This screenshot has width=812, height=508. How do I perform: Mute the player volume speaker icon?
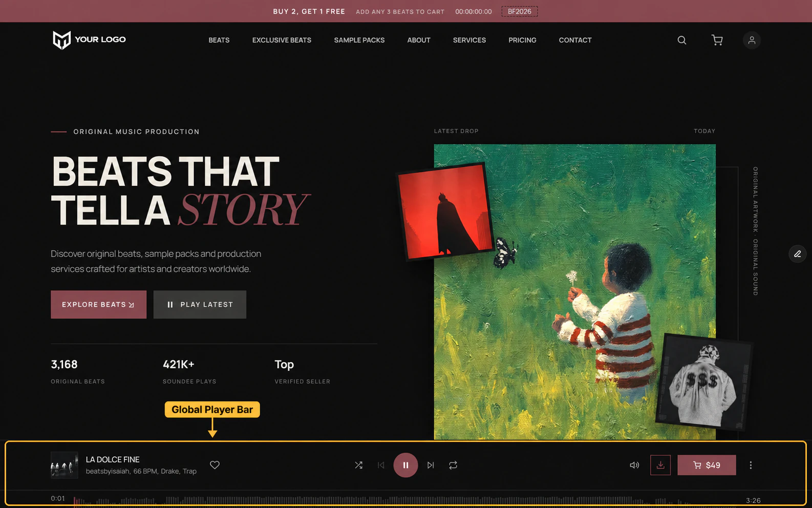coord(634,465)
